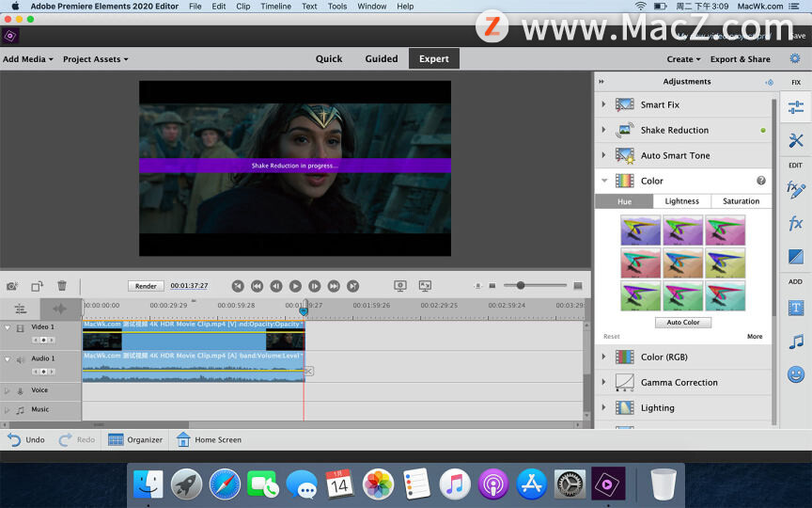The width and height of the screenshot is (812, 508).
Task: Click the Color help question mark
Action: (760, 181)
